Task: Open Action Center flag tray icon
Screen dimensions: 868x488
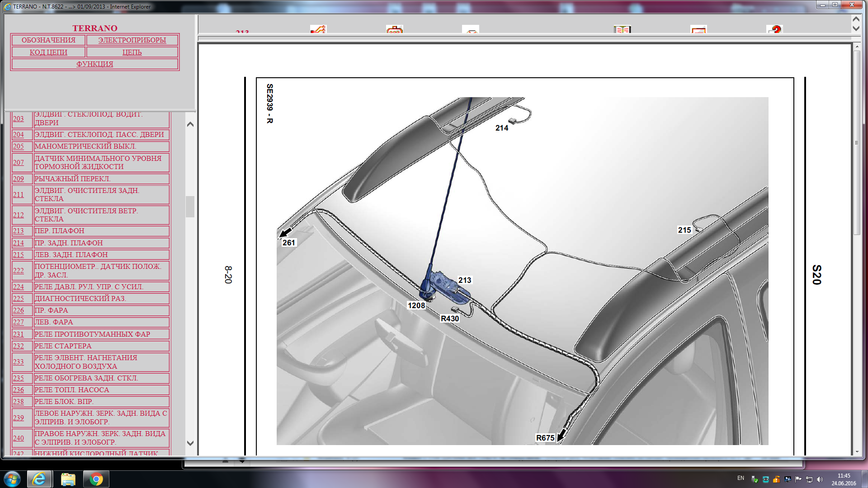Action: click(798, 479)
